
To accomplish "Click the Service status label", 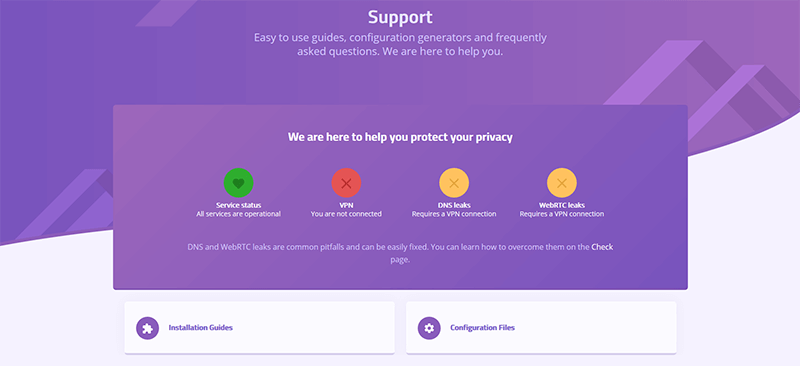I will (x=238, y=206).
